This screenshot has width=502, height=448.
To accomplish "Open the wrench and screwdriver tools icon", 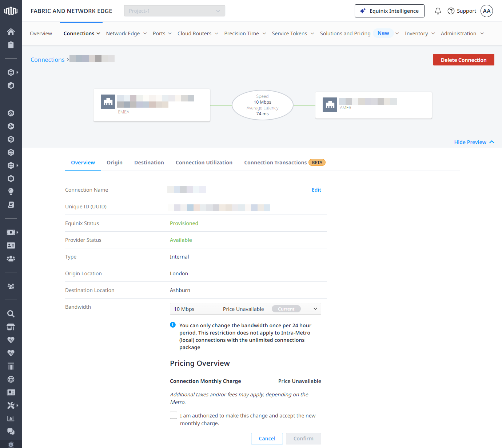I will coord(11,405).
